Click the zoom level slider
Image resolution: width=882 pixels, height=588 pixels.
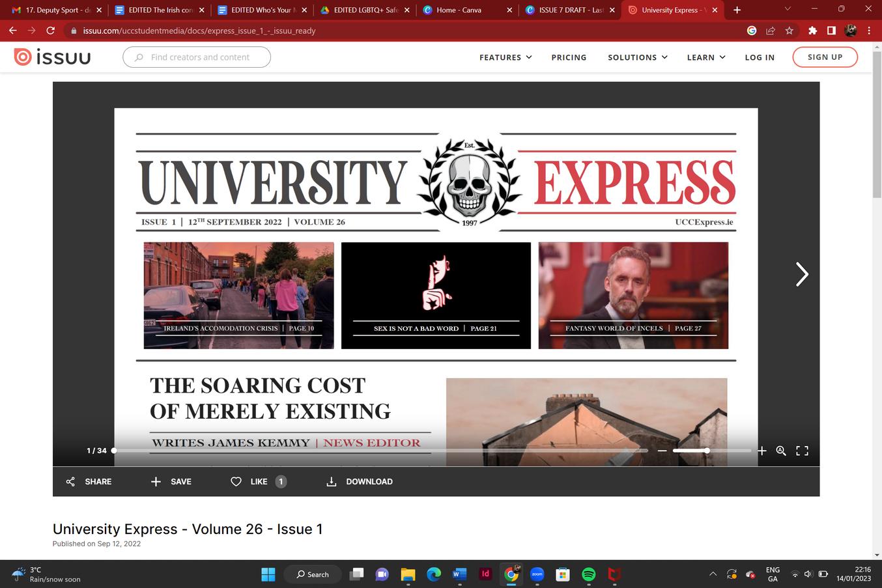[x=712, y=451]
